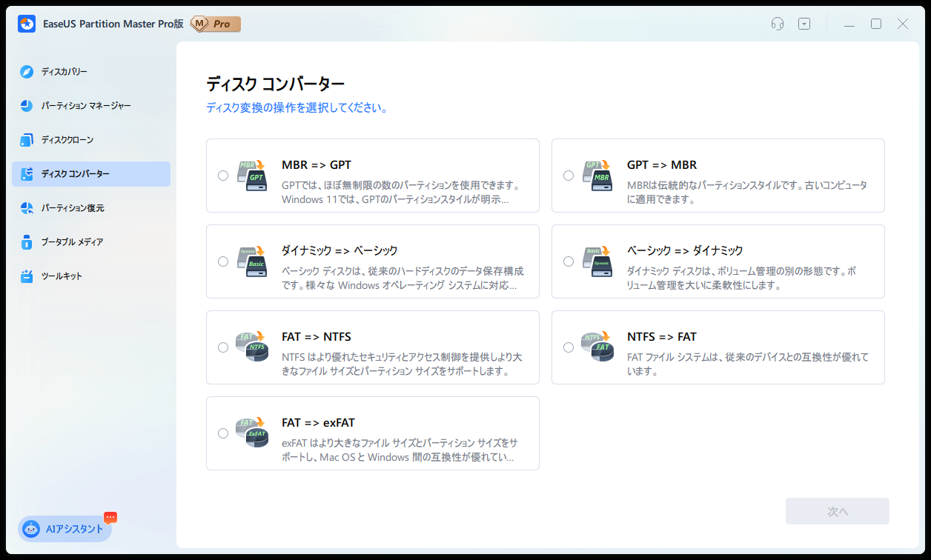931x560 pixels.
Task: Click the FAT ファイル システム description text
Action: click(748, 364)
